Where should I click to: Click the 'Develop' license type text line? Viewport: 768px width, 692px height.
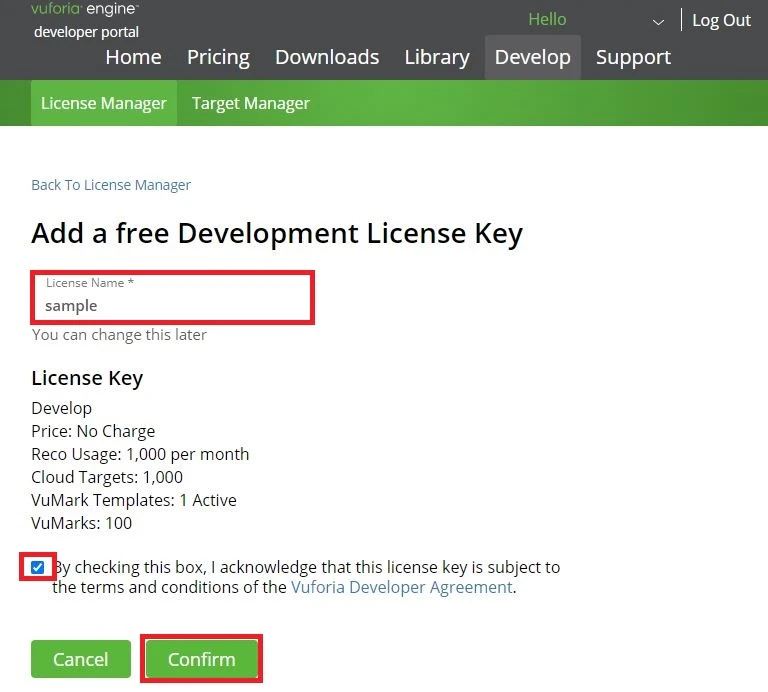(61, 408)
